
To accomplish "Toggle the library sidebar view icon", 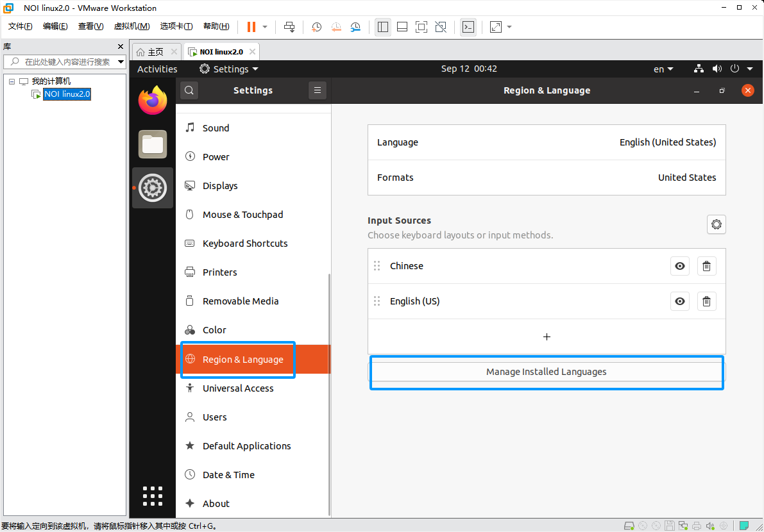I will pyautogui.click(x=383, y=27).
